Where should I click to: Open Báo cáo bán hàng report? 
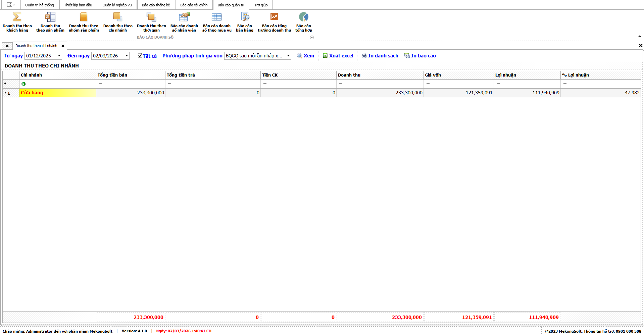(x=245, y=22)
